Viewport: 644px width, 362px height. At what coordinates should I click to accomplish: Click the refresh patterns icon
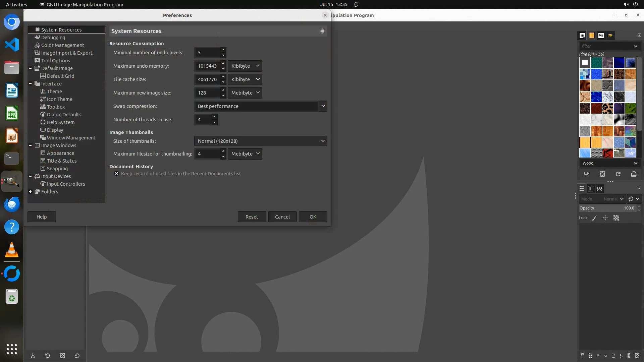(618, 174)
